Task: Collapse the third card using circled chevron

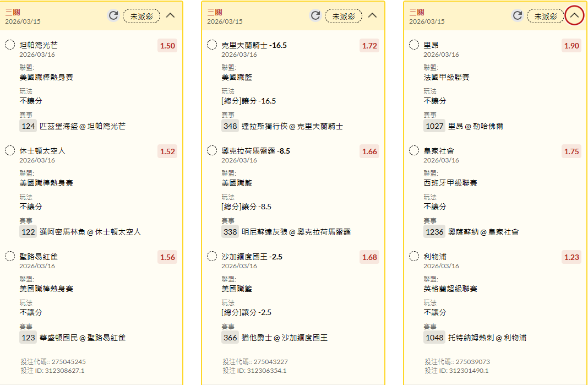Action: pos(574,15)
